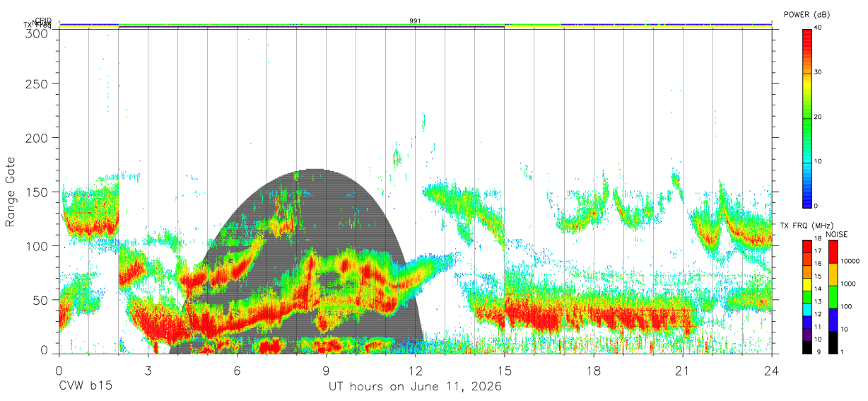Image resolution: width=868 pixels, height=401 pixels.
Task: Click the POWER (dB) color bar title
Action: [x=807, y=14]
